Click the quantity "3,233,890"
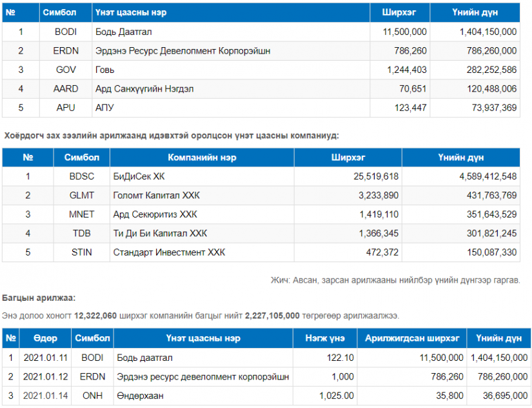The image size is (532, 408). [x=379, y=196]
